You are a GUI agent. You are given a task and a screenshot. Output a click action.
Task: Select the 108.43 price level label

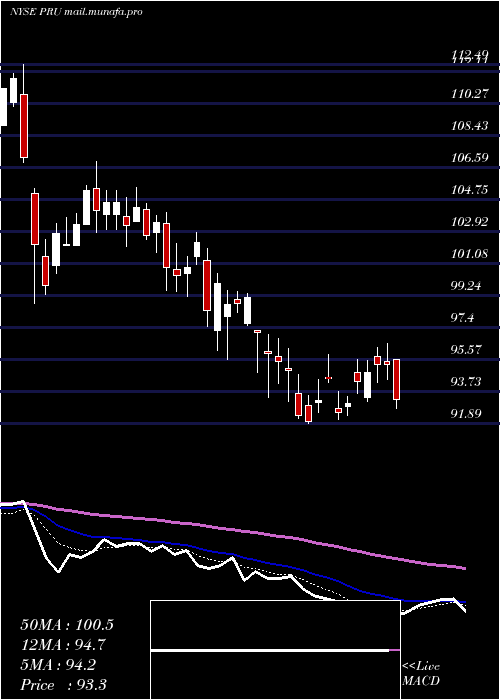[469, 126]
